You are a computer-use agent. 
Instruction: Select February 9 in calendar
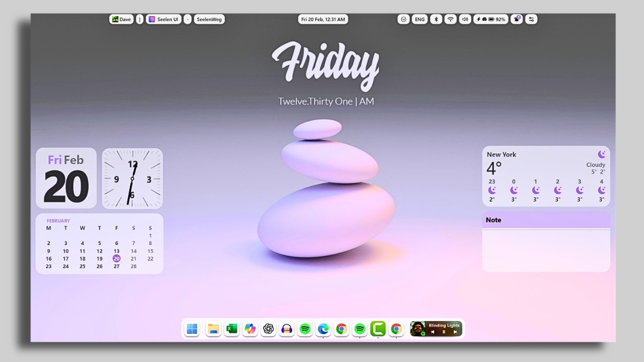coord(48,251)
